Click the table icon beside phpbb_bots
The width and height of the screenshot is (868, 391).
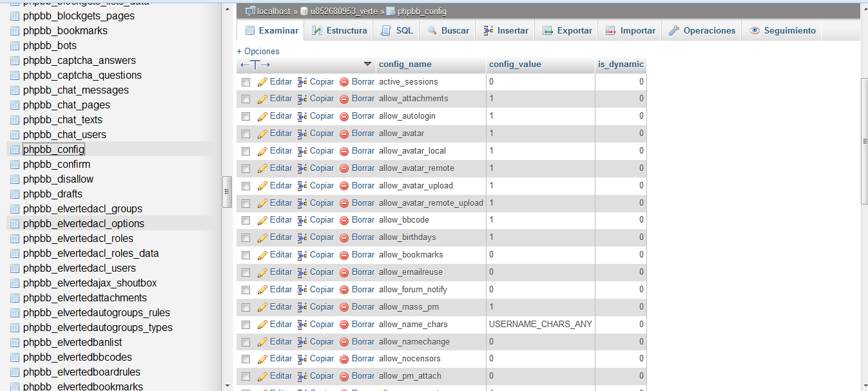(15, 46)
